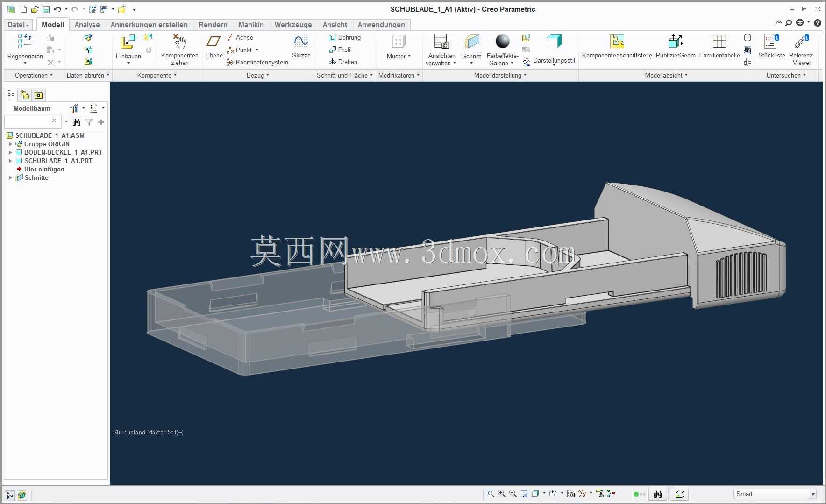The width and height of the screenshot is (826, 504).
Task: Open the Bezug group dropdown
Action: (258, 75)
